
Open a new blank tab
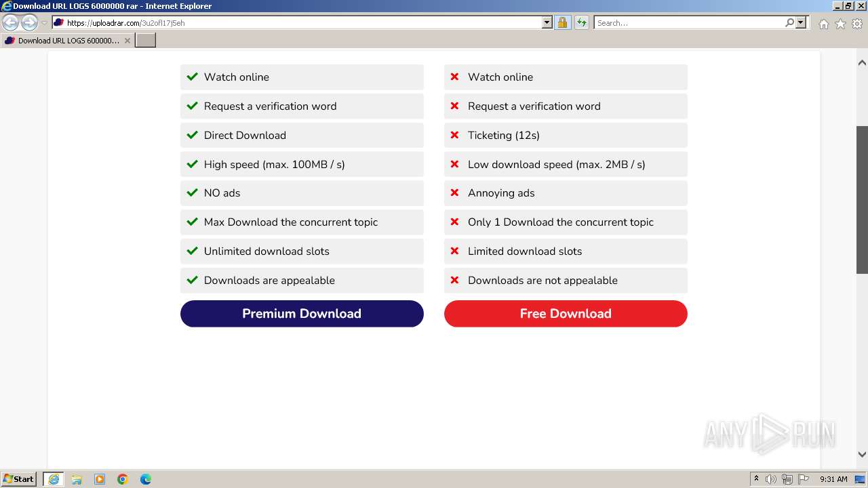coord(146,40)
